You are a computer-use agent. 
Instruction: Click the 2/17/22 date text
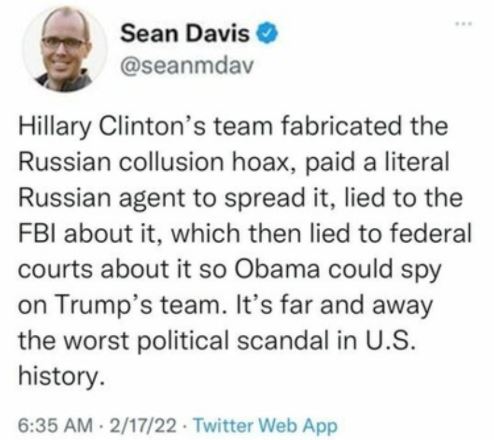pyautogui.click(x=143, y=425)
